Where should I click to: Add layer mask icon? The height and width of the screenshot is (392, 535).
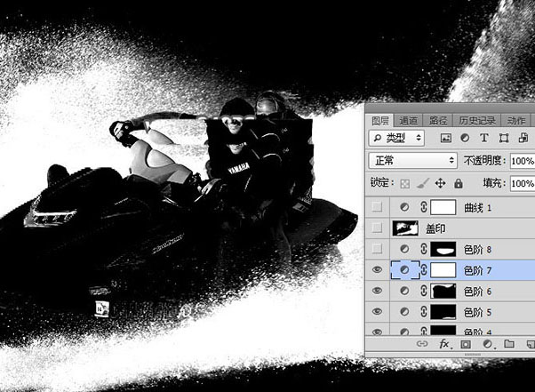coord(466,344)
